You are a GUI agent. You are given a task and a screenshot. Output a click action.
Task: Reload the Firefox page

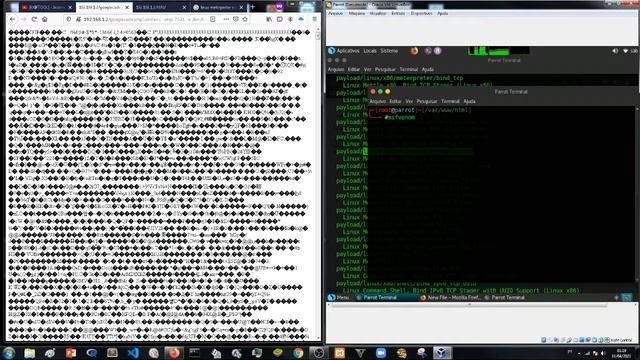[34, 19]
